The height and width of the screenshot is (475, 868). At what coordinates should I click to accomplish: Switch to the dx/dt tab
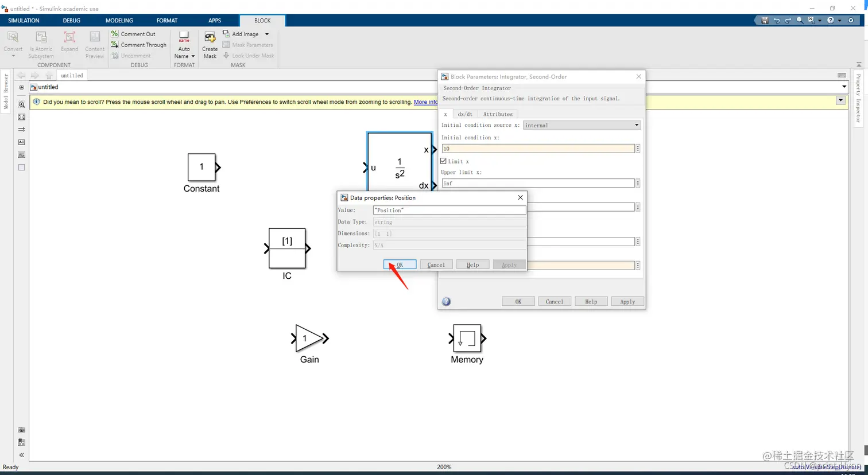(x=465, y=114)
